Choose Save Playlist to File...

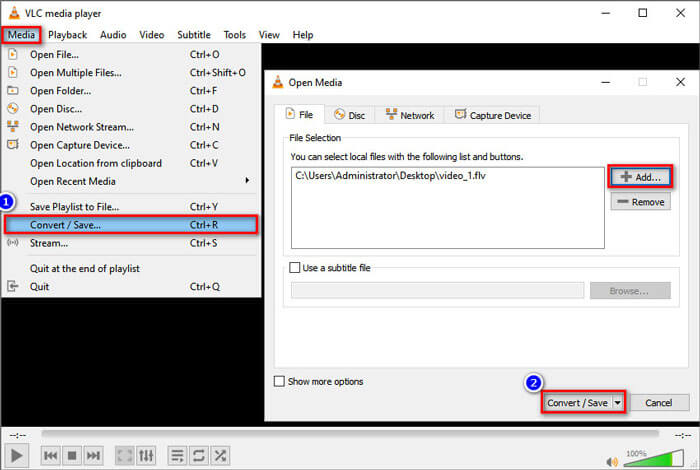tap(131, 207)
